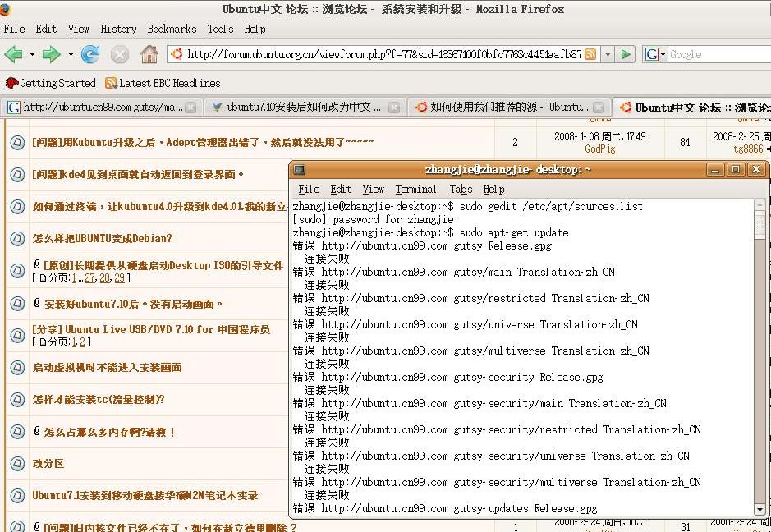The image size is (771, 532).
Task: Close the ubuntu.cn99.com gutsy tab
Action: [x=190, y=108]
